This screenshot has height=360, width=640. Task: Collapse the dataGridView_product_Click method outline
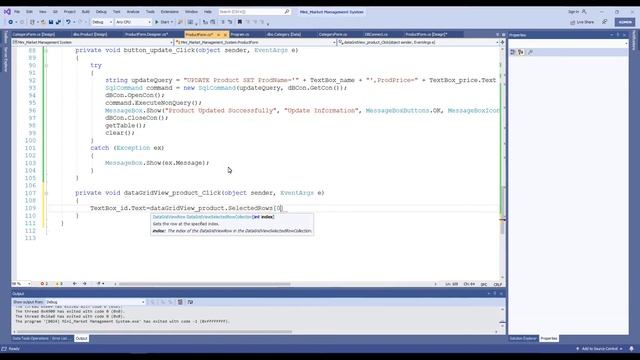point(46,193)
